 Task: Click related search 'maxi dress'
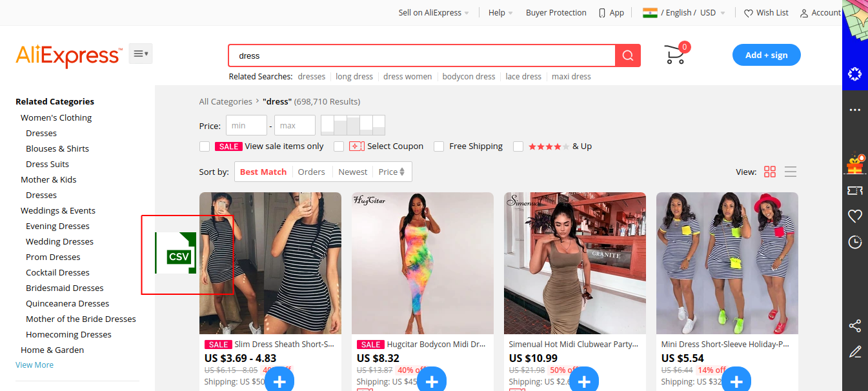click(571, 76)
